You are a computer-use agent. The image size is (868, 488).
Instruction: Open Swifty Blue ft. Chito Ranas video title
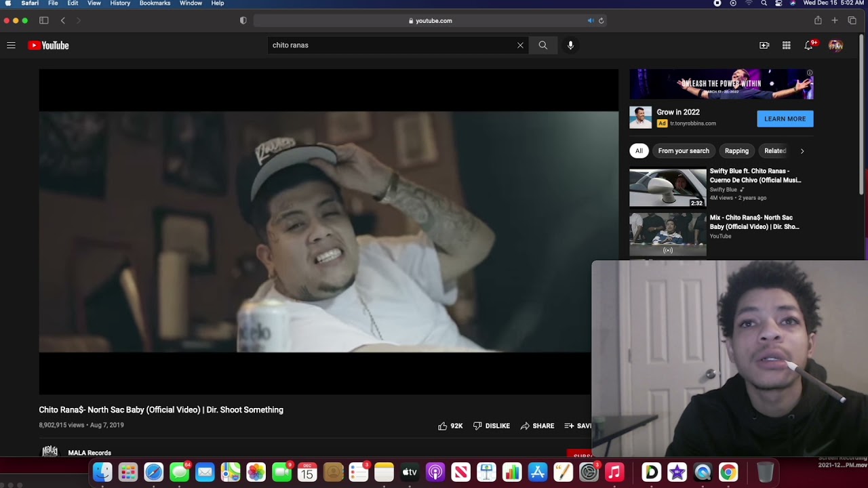[755, 176]
